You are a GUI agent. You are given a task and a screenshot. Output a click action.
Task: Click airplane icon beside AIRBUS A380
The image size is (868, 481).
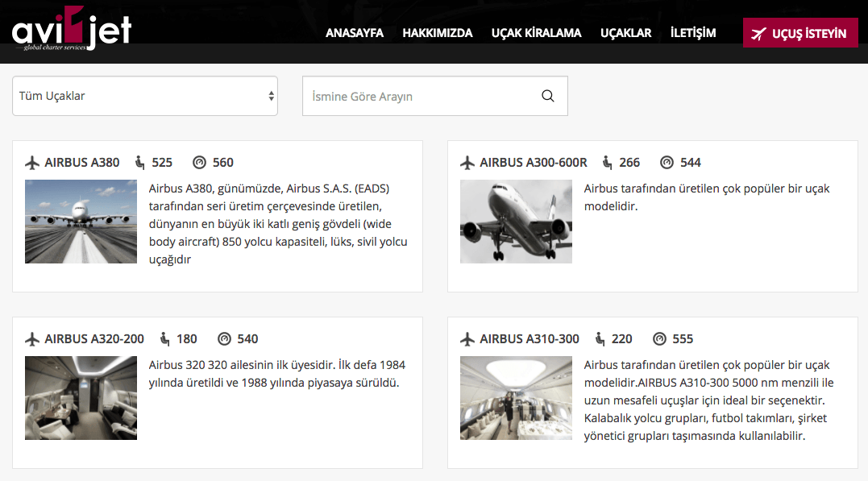pos(32,163)
